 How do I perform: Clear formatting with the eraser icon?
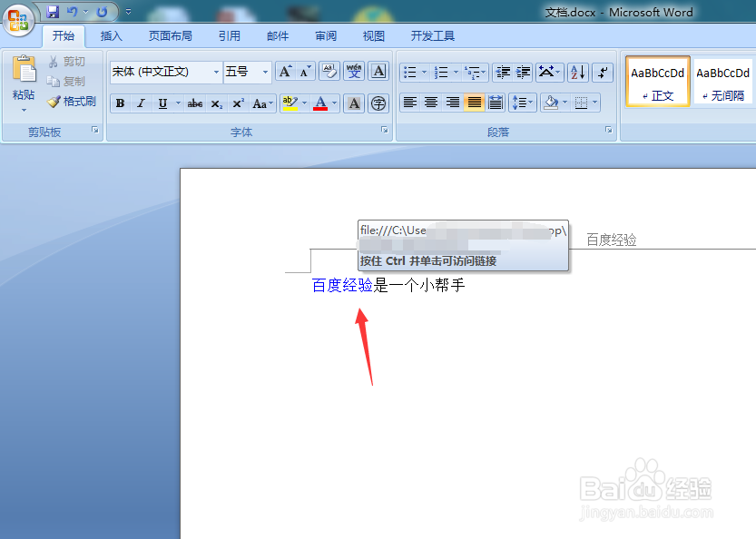point(329,72)
